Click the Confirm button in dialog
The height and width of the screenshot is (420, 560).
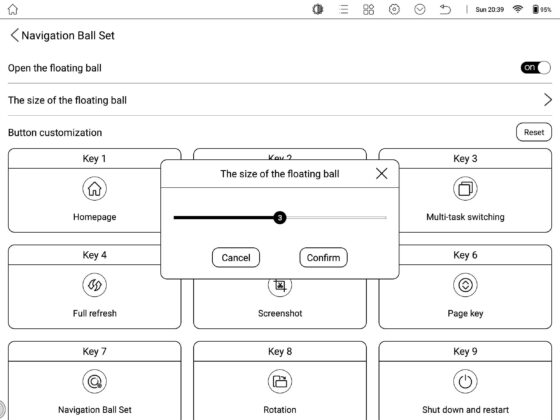point(323,258)
